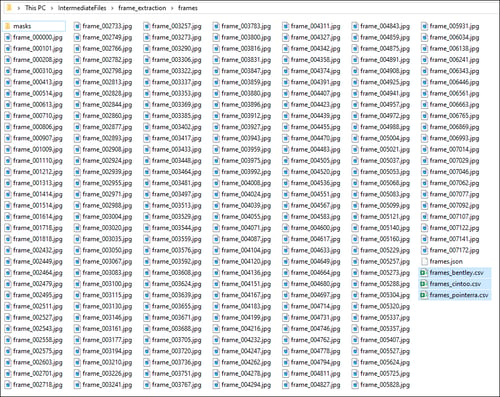Click the image icon of frame_000000.jpg
The image size is (500, 397).
(x=8, y=37)
